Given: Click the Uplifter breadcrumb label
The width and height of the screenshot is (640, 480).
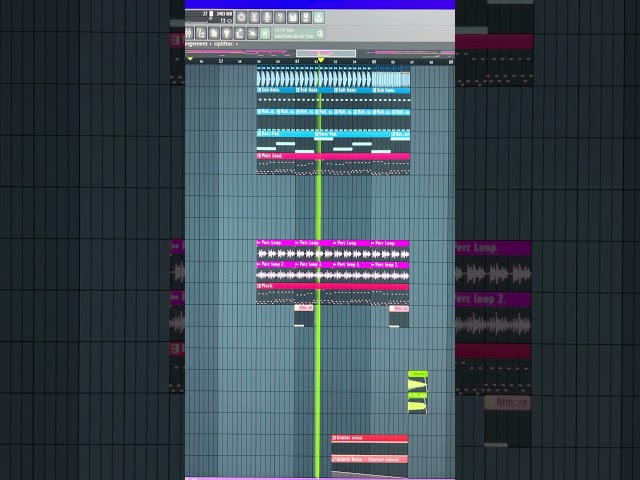Looking at the screenshot, I should (224, 44).
